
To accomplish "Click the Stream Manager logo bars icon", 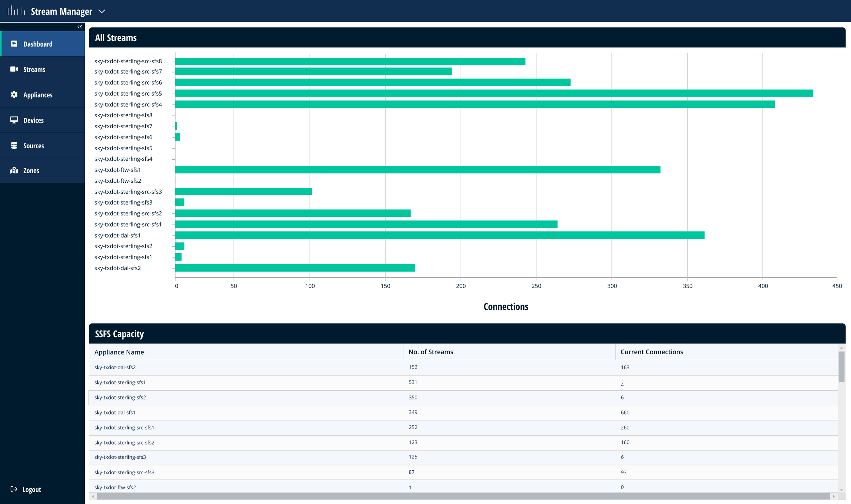I will 16,11.
